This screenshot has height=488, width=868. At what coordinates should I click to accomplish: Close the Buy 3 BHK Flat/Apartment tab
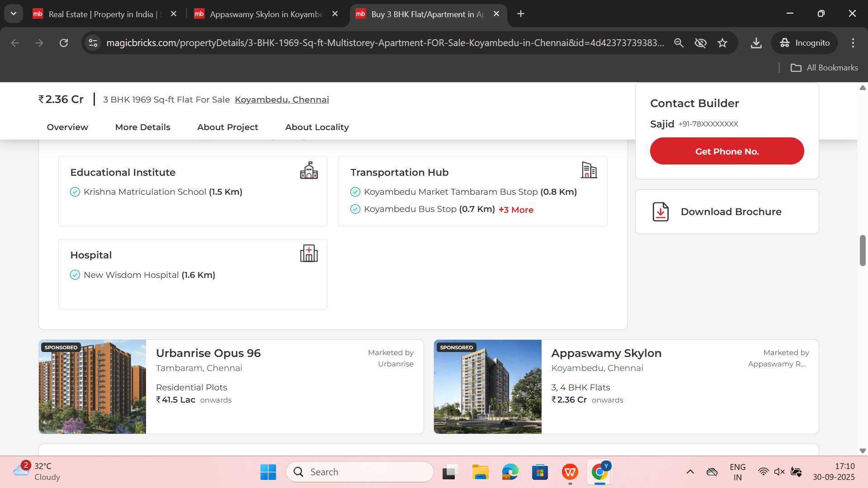496,14
